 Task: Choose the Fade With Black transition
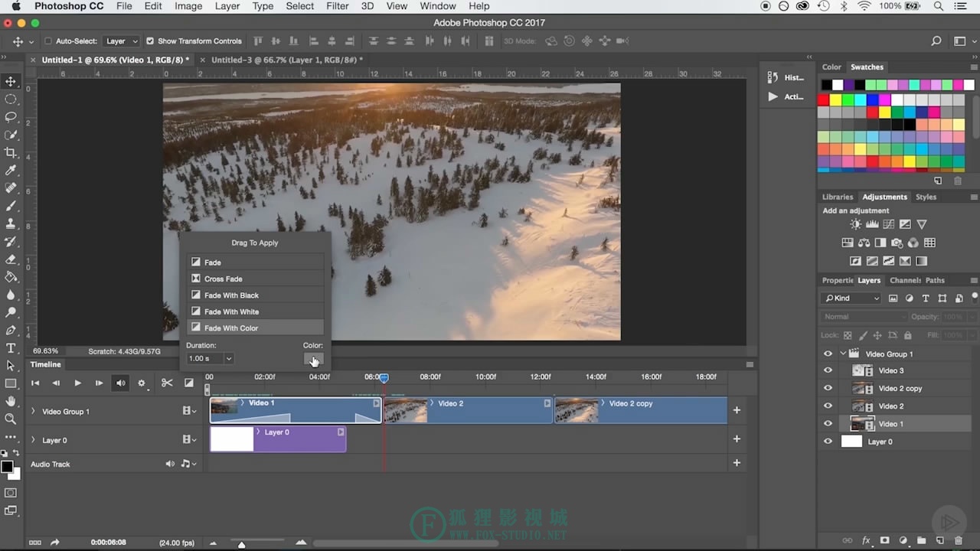255,295
